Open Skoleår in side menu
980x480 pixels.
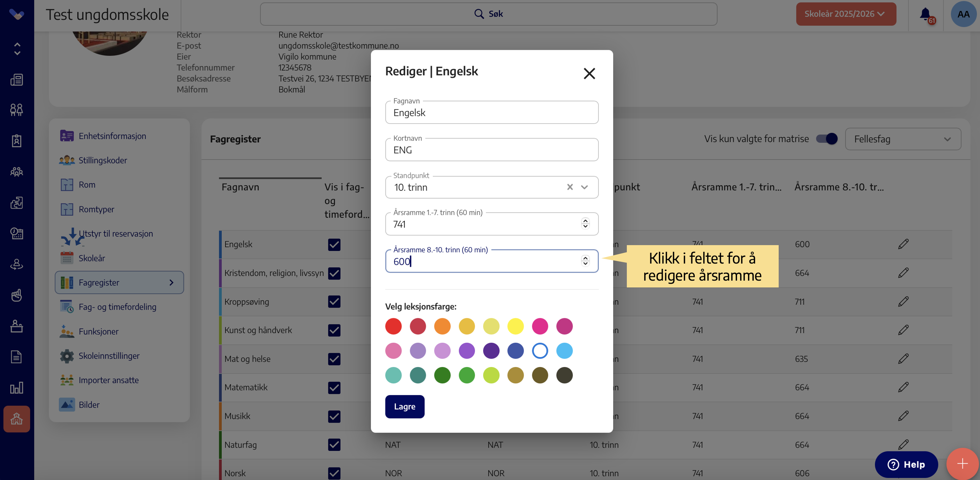(92, 258)
